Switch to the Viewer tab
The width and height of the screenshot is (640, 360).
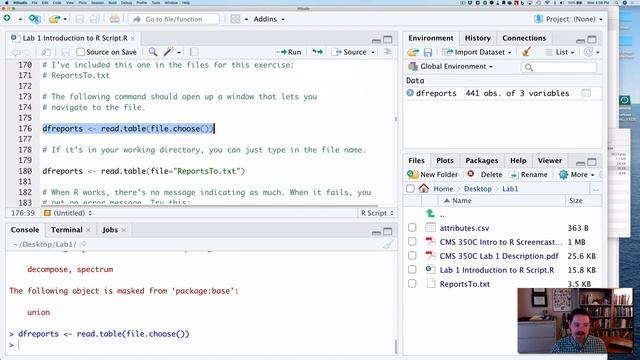tap(549, 160)
